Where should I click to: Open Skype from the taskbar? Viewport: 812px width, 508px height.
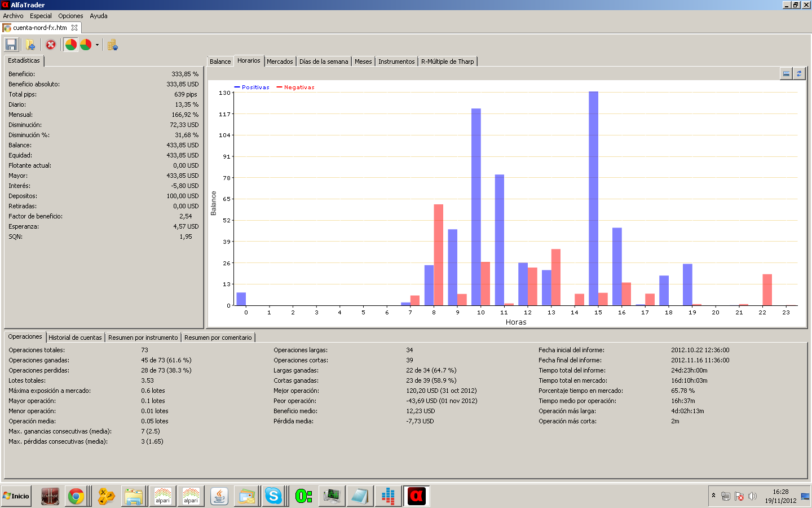tap(273, 496)
